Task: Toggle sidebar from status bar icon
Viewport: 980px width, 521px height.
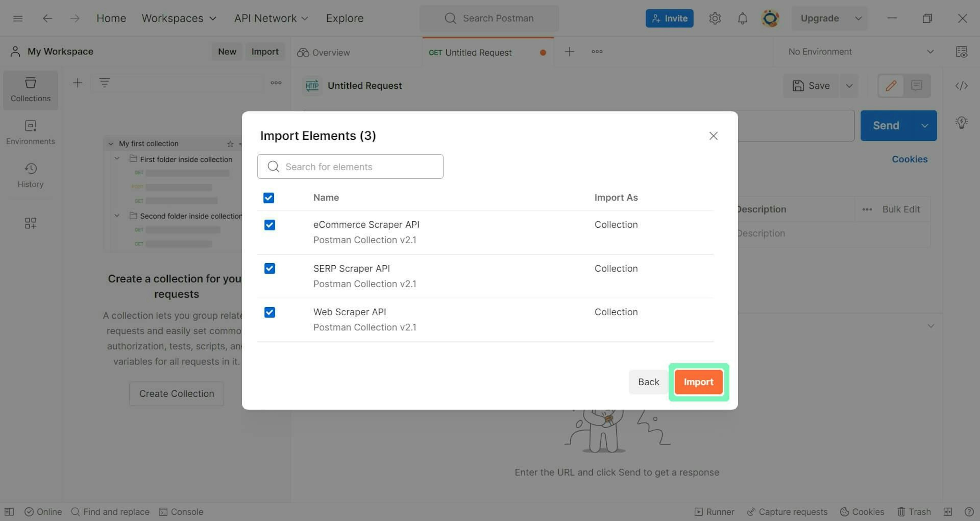Action: point(9,512)
